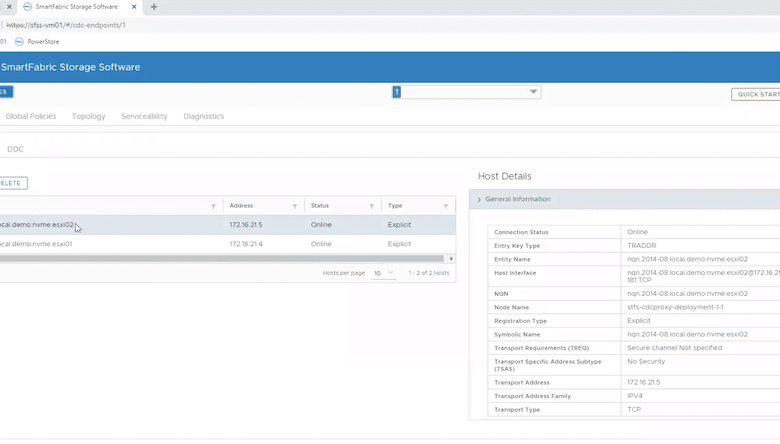Click the PowerStore bookmark icon
The width and height of the screenshot is (780, 444).
point(19,42)
